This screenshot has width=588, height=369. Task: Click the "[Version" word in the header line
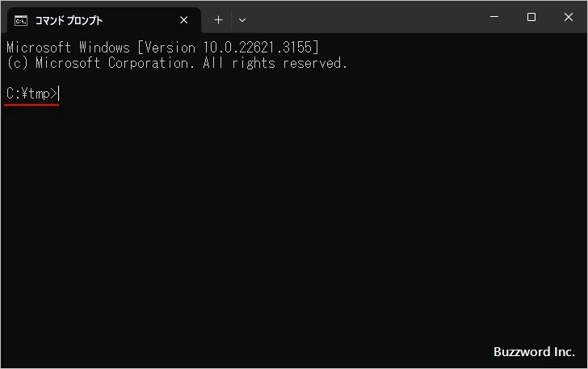pos(165,48)
